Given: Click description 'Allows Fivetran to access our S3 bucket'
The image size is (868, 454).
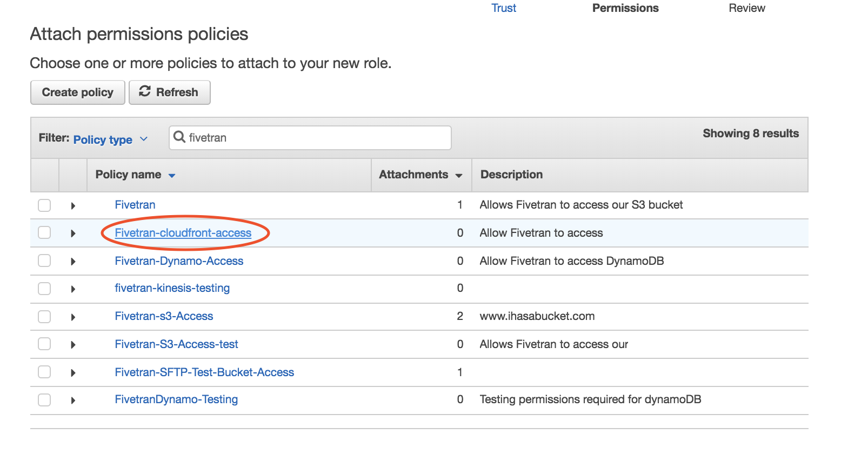Looking at the screenshot, I should (x=581, y=205).
